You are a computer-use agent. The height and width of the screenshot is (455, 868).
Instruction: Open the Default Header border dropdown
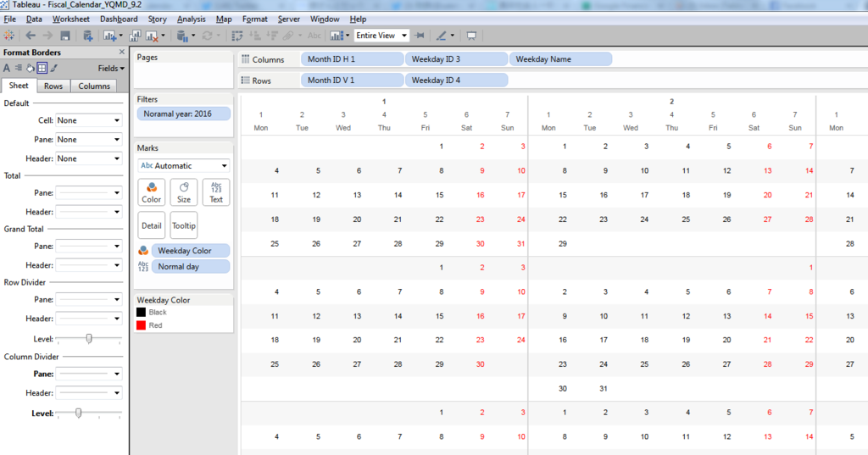pos(88,158)
